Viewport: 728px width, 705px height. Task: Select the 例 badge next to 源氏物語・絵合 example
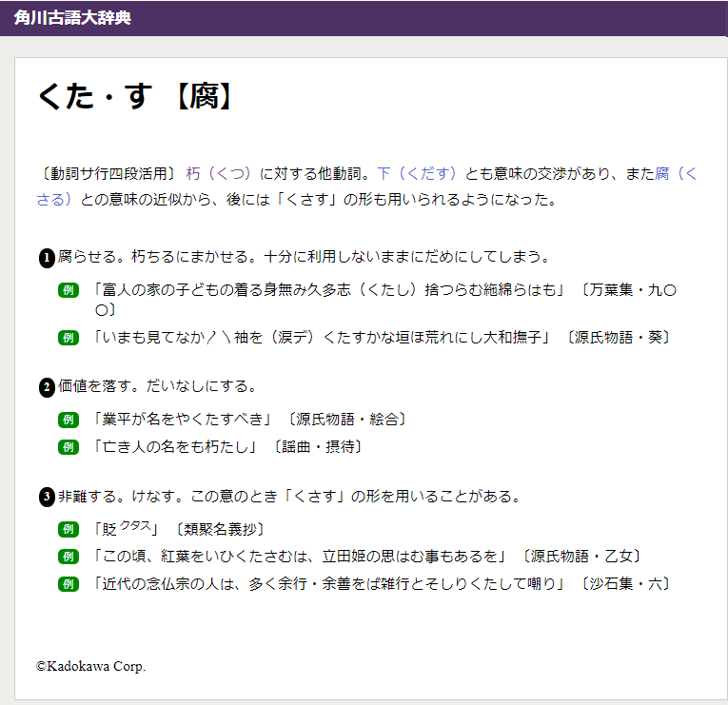pos(68,419)
